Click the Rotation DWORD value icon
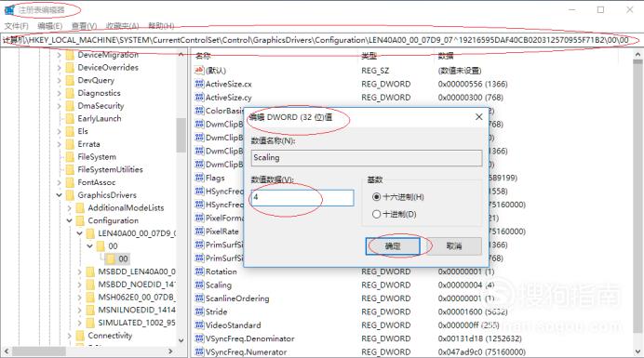The height and width of the screenshot is (358, 644). click(199, 272)
